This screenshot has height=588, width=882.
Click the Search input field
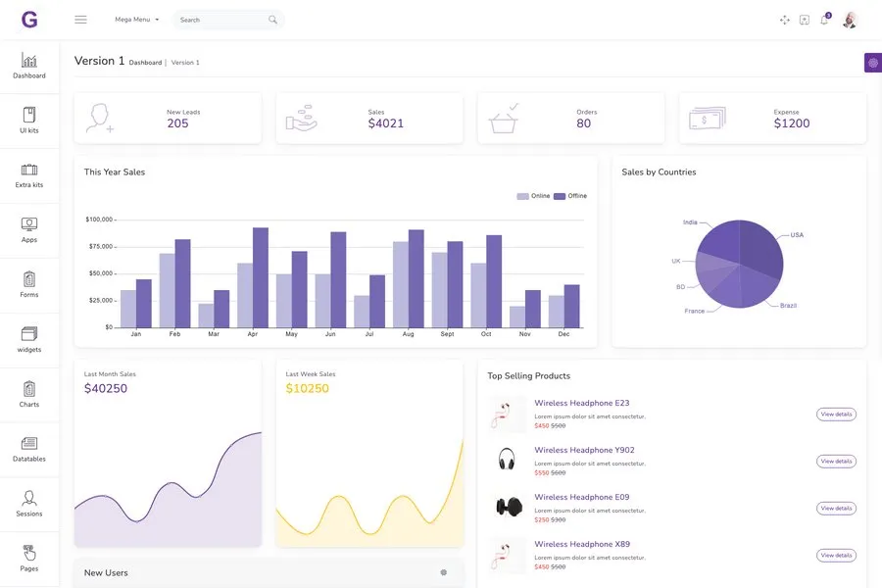[x=220, y=20]
